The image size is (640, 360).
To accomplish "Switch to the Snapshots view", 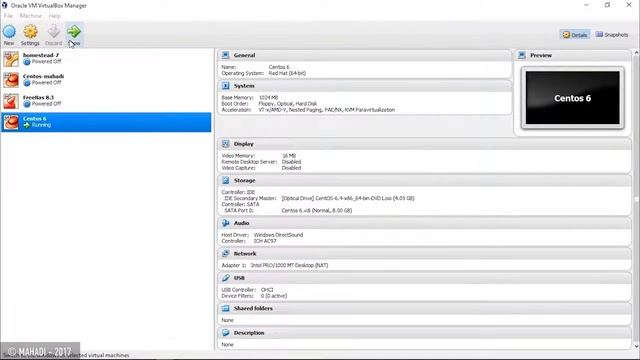I will click(612, 35).
